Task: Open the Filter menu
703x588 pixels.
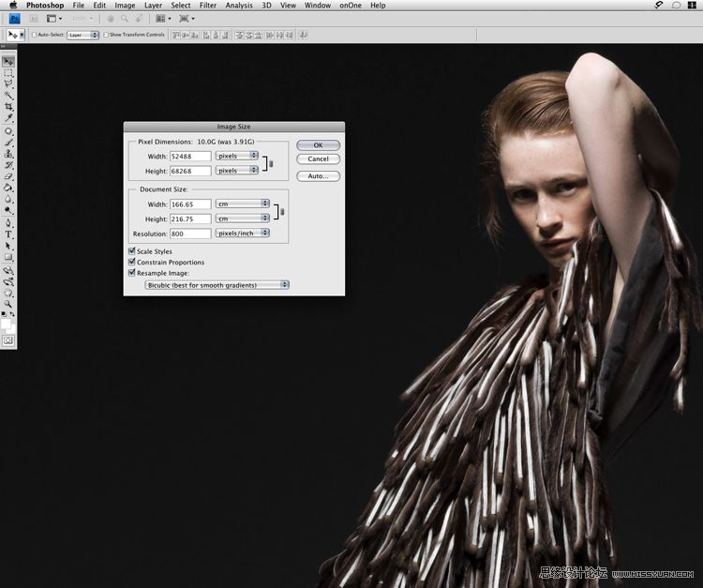Action: (207, 6)
